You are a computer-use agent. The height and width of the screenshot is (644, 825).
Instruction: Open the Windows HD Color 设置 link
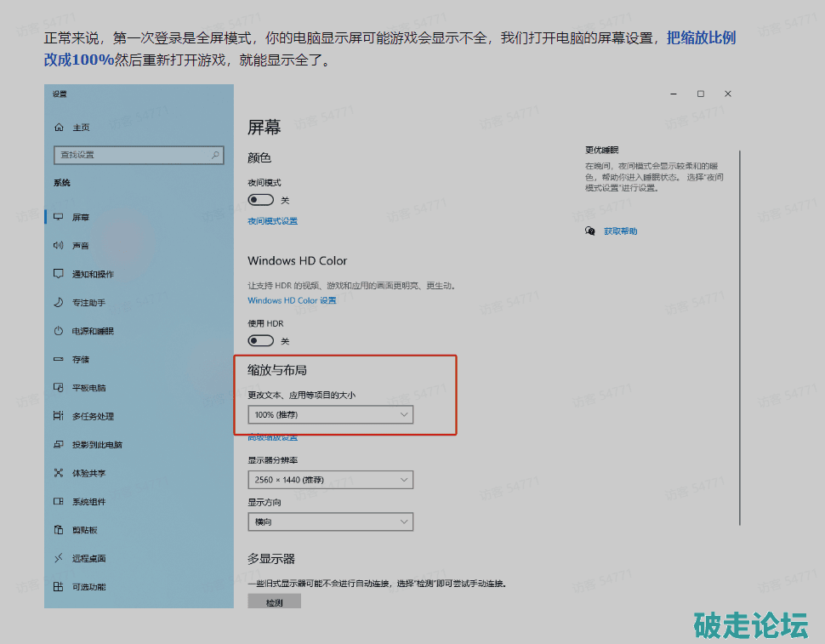pyautogui.click(x=292, y=300)
